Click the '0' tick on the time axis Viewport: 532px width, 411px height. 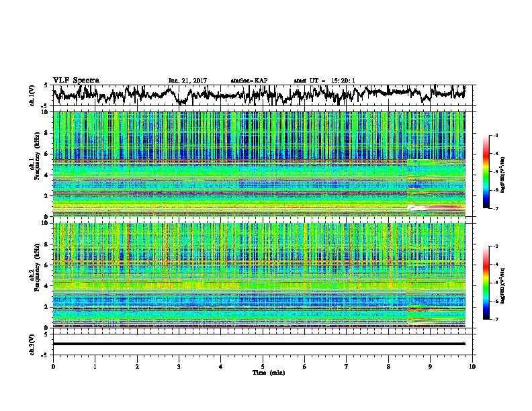coord(53,367)
